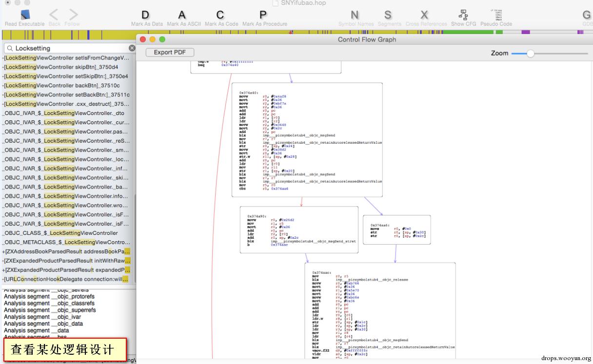
Task: Show the Segments list
Action: tap(388, 15)
